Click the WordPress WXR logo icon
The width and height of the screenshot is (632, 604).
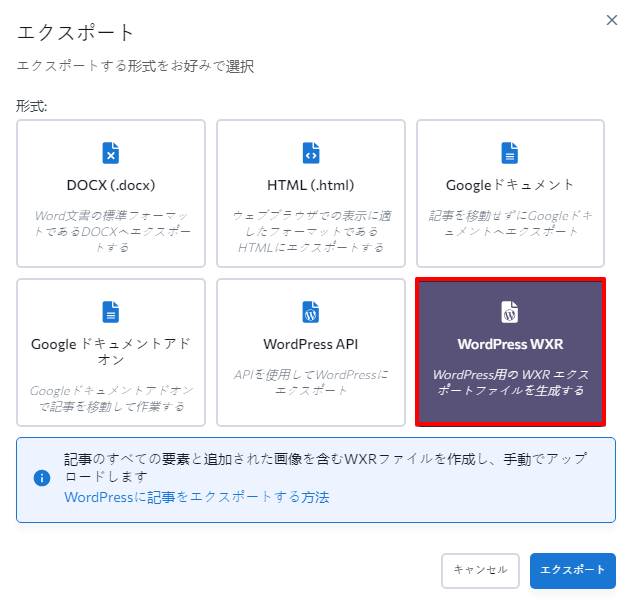tap(509, 312)
